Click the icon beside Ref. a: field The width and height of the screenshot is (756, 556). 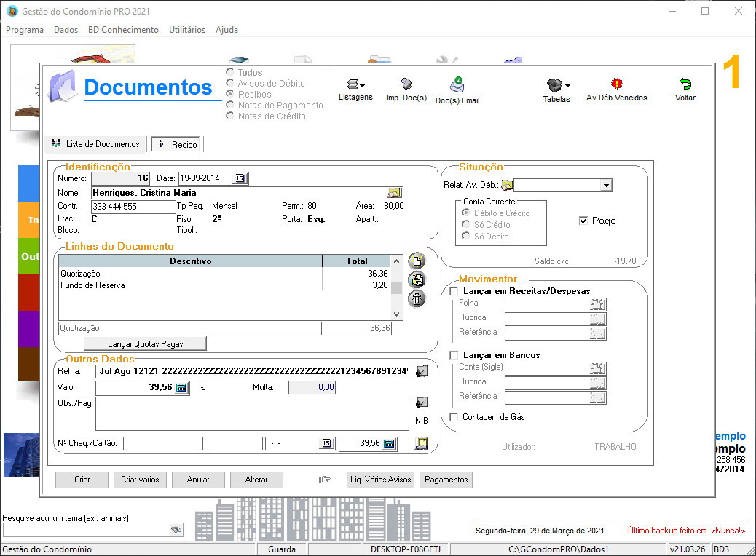coord(422,371)
